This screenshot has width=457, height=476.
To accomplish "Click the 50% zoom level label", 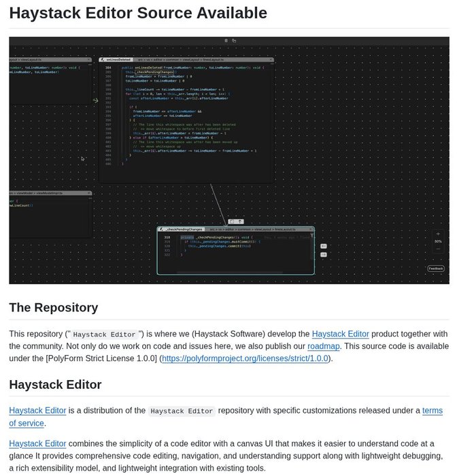I will pos(438,241).
